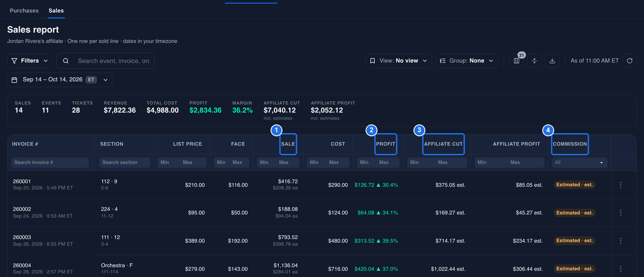Sort by the Section column header
This screenshot has width=644, height=277.
click(x=112, y=144)
